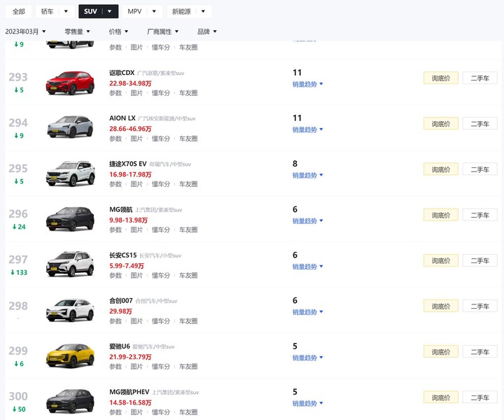Click 询底价 for 讴歌CDX
Screen dimensions: 504x420
(441, 78)
